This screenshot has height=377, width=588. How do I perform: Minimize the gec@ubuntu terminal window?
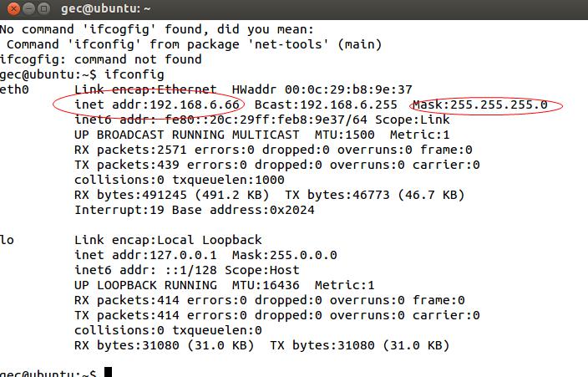click(x=29, y=8)
